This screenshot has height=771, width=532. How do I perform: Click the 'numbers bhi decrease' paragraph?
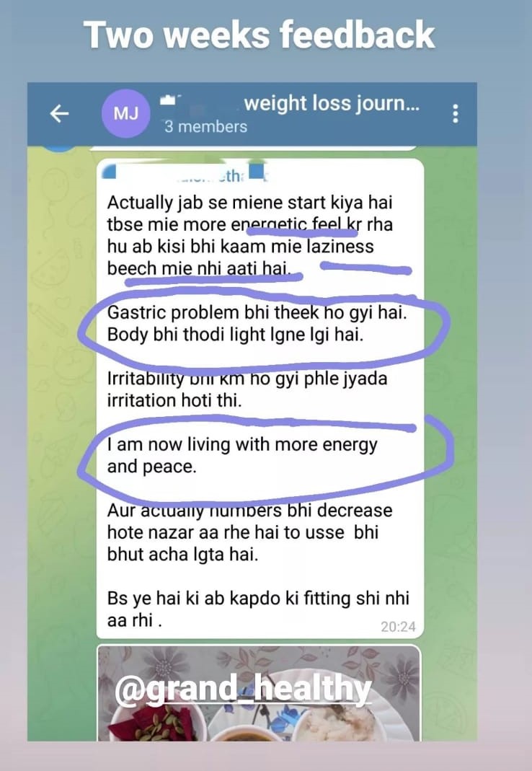point(249,532)
